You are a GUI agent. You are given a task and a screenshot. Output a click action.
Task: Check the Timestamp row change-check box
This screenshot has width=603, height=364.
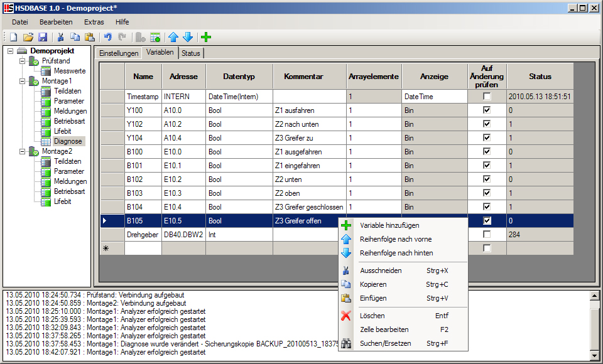[x=487, y=97]
